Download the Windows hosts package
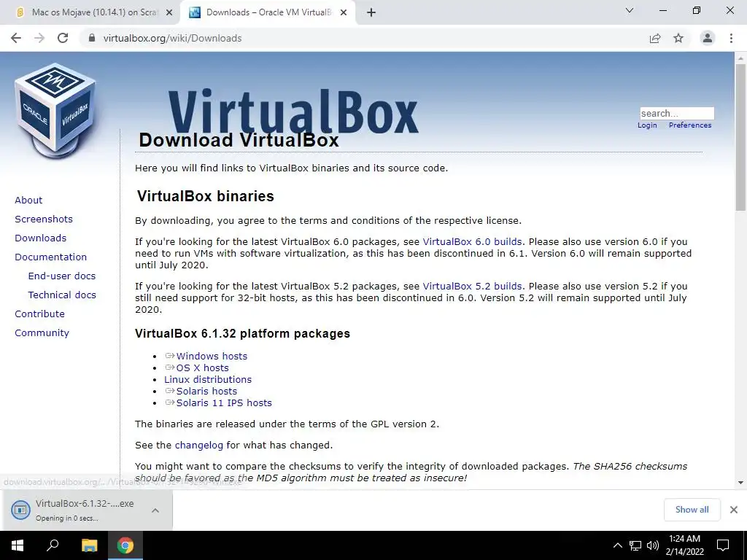Screen dimensions: 747x560 [x=212, y=356]
